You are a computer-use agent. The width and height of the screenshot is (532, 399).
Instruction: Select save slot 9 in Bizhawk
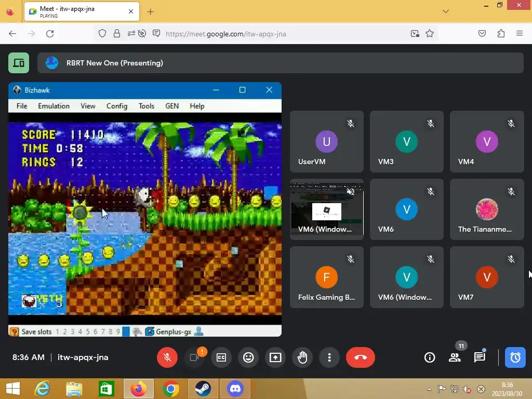click(x=118, y=332)
